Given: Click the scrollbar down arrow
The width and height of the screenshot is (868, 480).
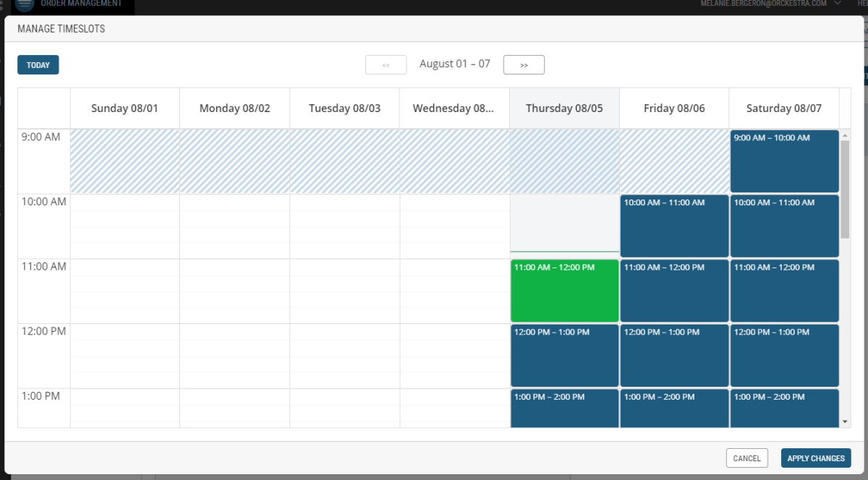Looking at the screenshot, I should pyautogui.click(x=845, y=421).
